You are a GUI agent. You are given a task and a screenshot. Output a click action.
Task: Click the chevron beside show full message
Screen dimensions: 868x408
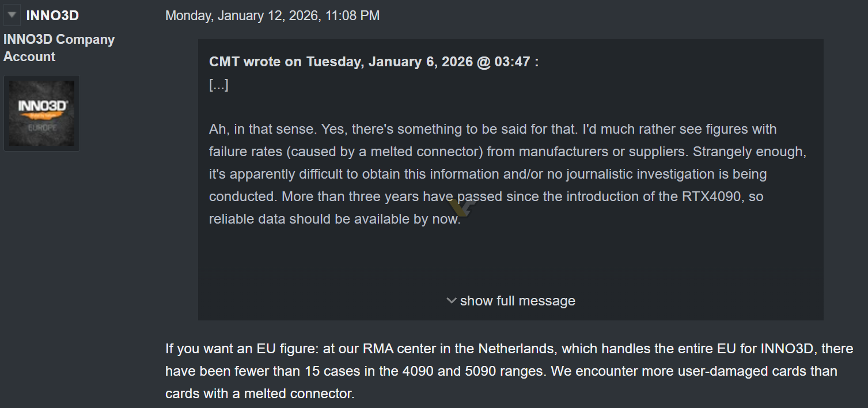tap(452, 301)
